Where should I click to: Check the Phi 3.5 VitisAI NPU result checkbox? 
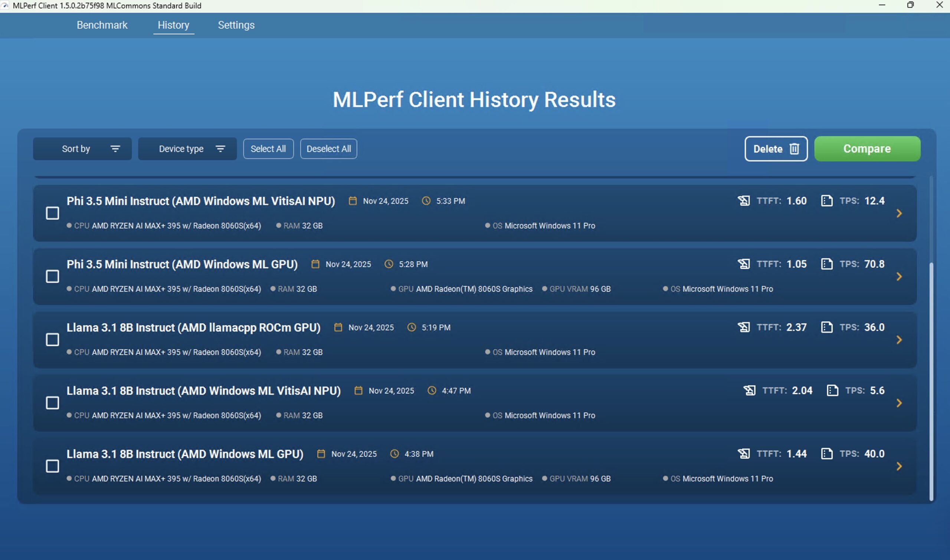52,213
